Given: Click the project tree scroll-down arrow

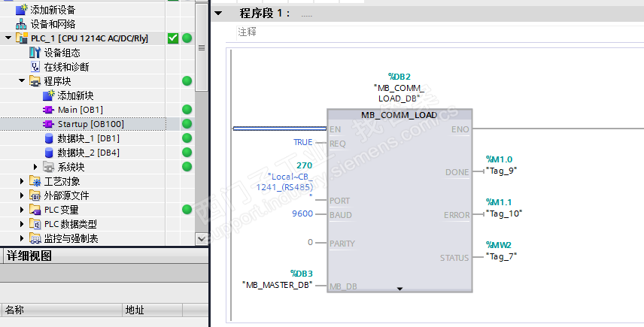Looking at the screenshot, I should point(202,238).
